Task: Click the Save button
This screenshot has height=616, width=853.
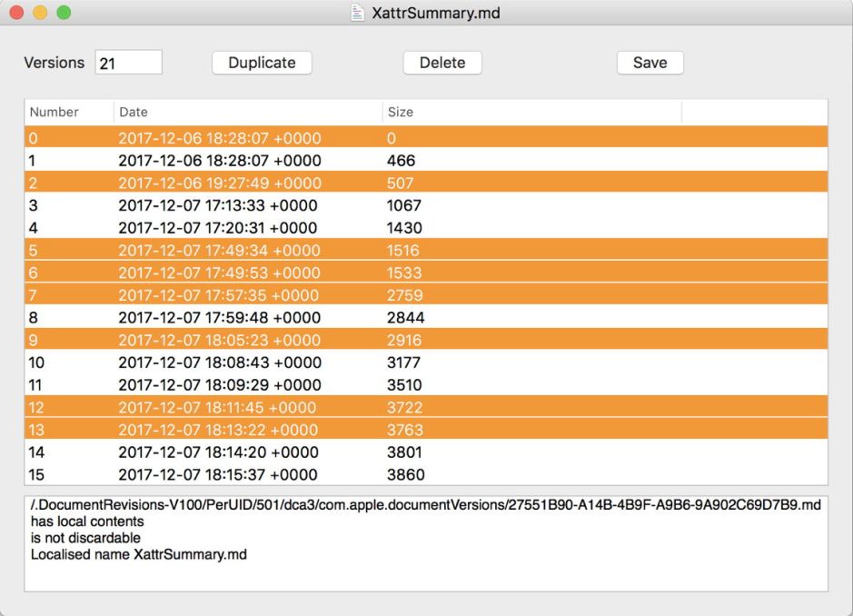Action: point(650,63)
